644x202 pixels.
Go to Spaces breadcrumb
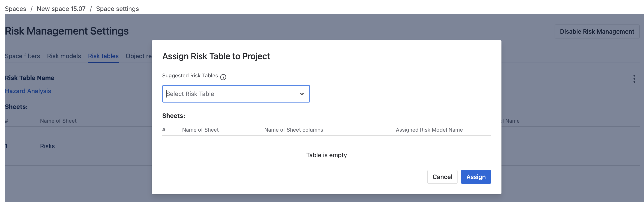pos(16,9)
